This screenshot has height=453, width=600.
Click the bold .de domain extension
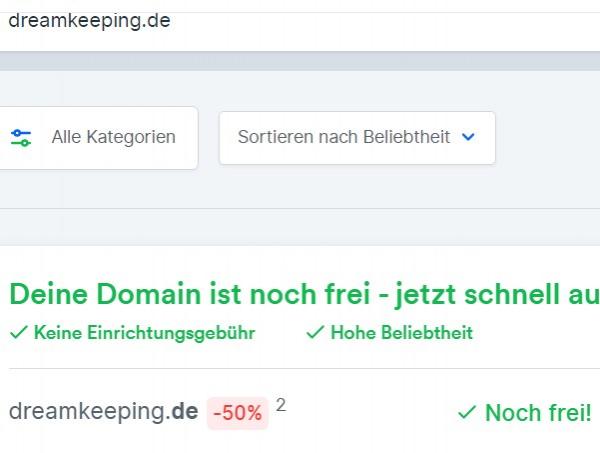183,411
